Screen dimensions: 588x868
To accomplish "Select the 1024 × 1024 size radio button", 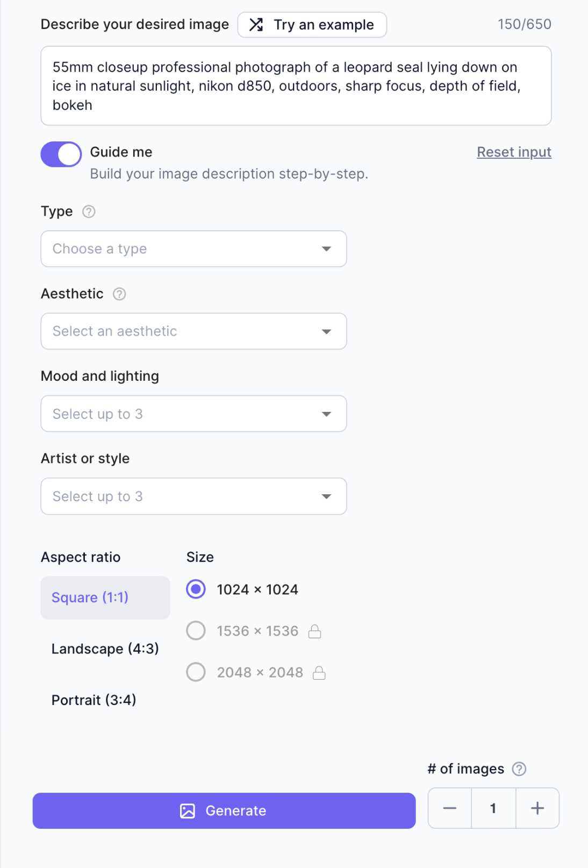I will pos(196,589).
